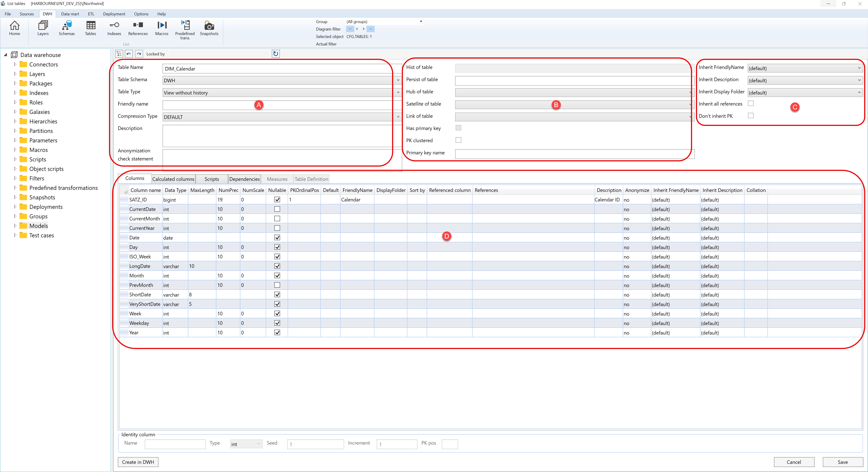Toggle PK clustered checkbox
This screenshot has height=472, width=868.
click(x=458, y=140)
